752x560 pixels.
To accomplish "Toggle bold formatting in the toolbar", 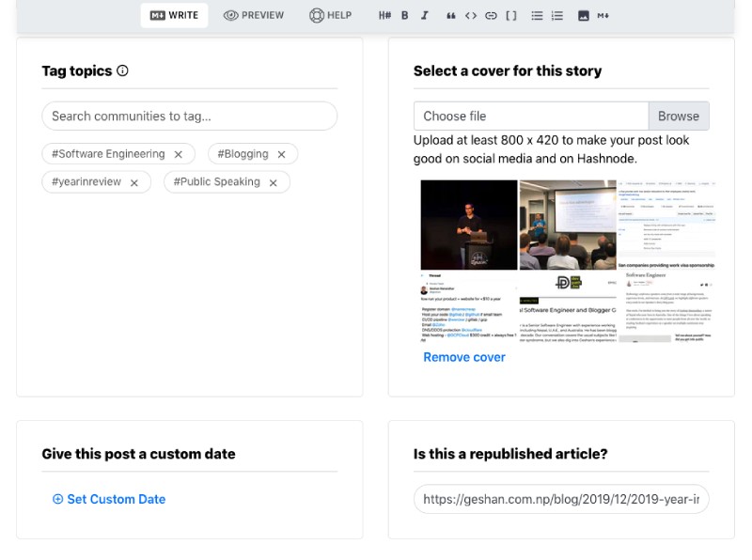I will 404,15.
